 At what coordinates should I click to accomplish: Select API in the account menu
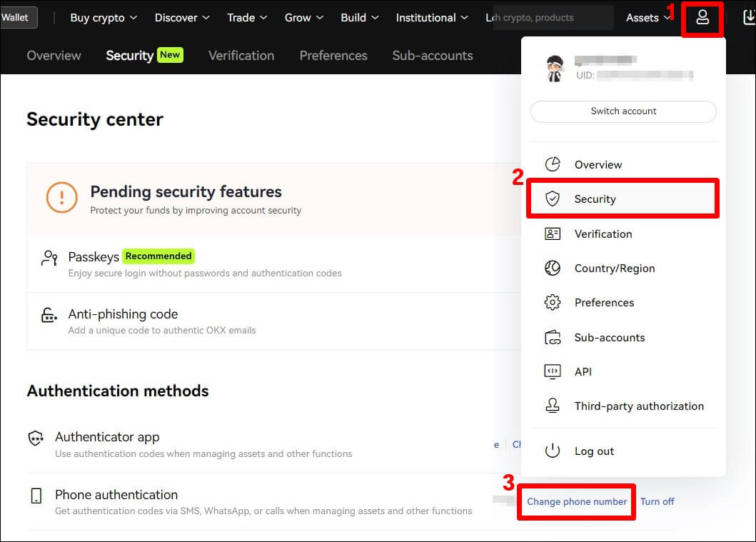[623, 371]
